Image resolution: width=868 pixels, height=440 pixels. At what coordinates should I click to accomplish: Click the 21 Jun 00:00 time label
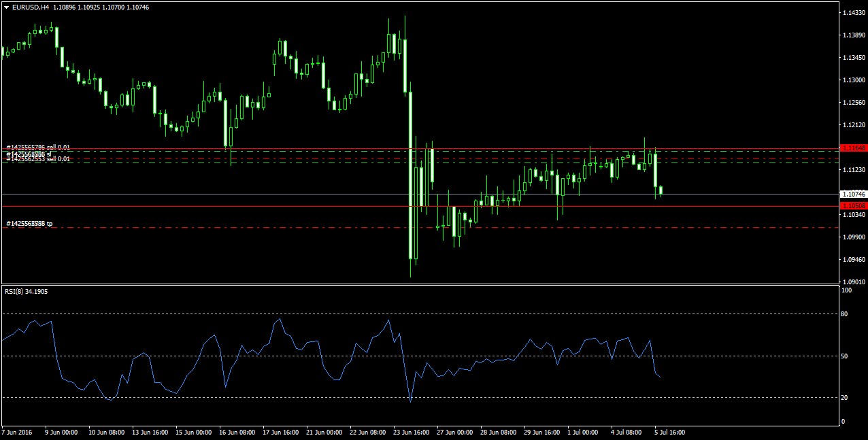pos(324,432)
